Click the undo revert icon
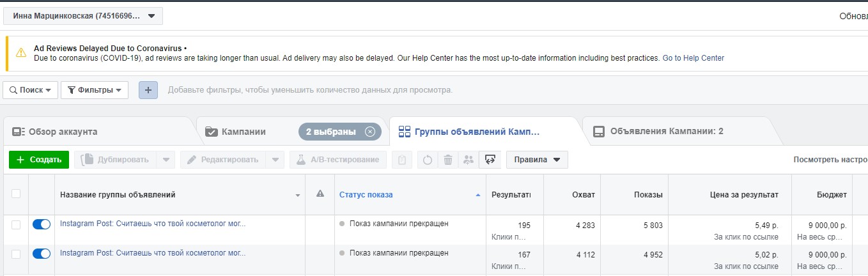Image resolution: width=868 pixels, height=276 pixels. 428,160
